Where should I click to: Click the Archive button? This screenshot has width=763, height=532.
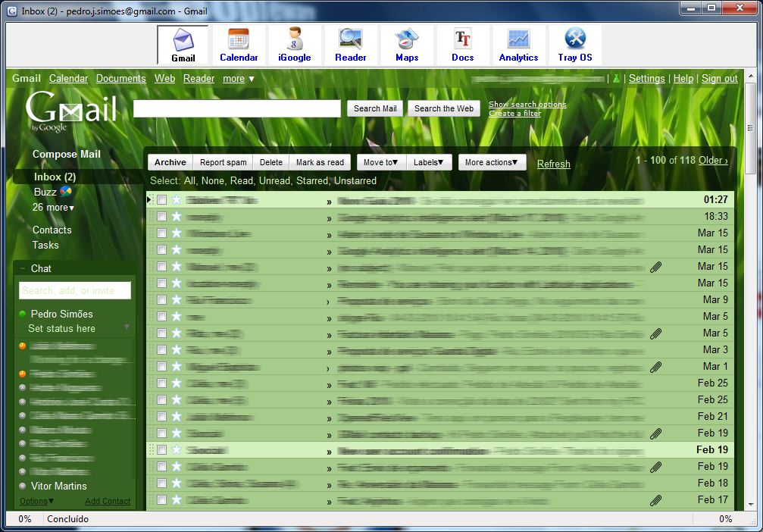170,162
